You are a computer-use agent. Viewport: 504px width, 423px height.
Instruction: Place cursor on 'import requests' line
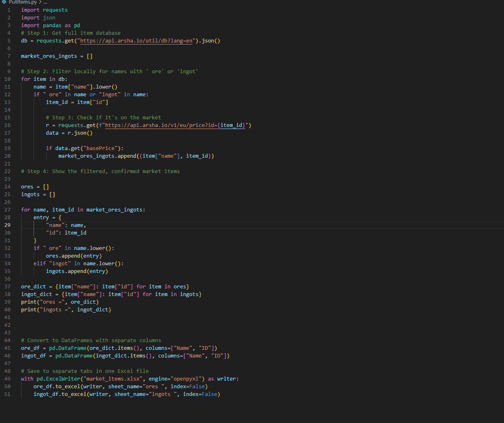click(44, 10)
